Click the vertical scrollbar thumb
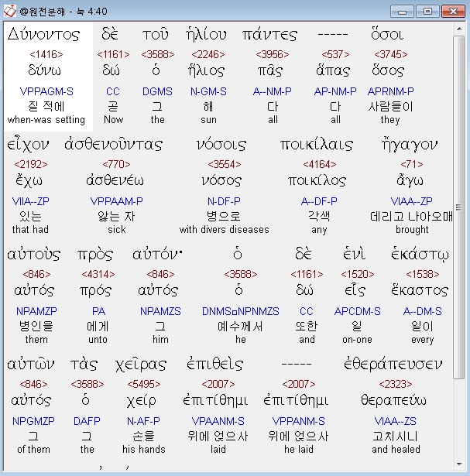This screenshot has width=470, height=476. [459, 207]
